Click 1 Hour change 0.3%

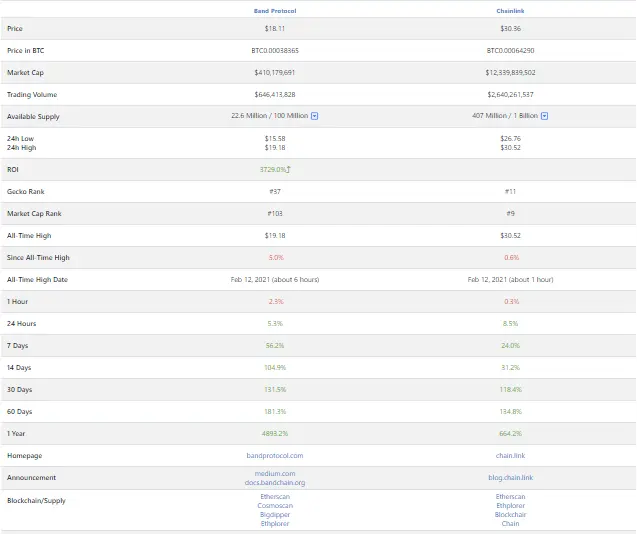tap(511, 302)
